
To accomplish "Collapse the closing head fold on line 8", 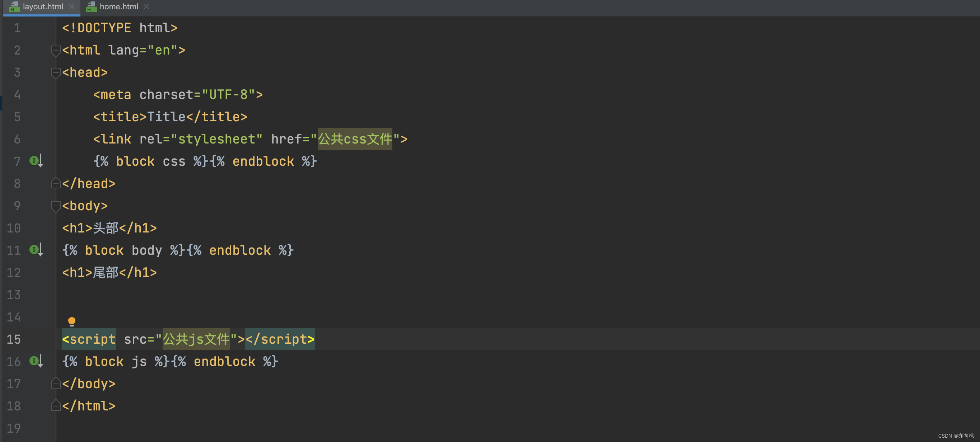I will (56, 184).
